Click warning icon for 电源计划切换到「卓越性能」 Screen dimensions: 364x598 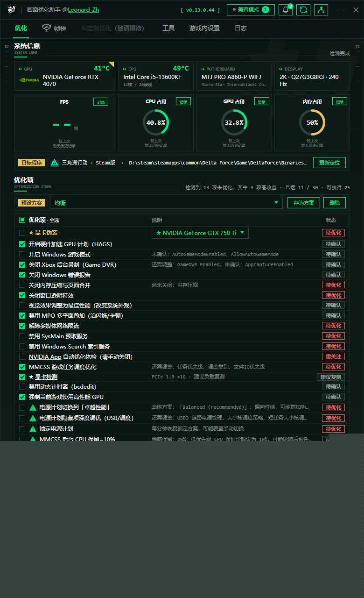33,407
